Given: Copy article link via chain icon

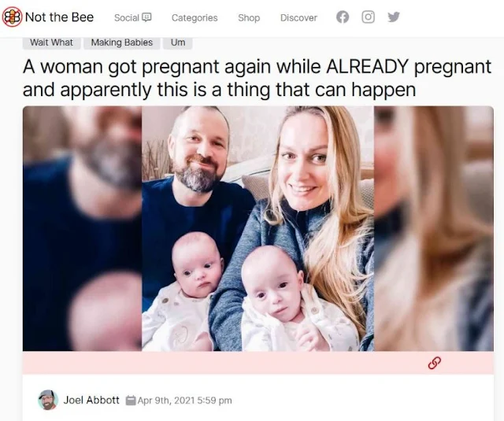Looking at the screenshot, I should pos(434,363).
